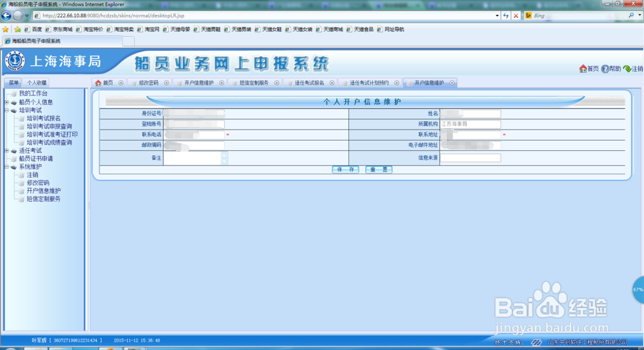Close the 修改密码 tab

coord(166,83)
